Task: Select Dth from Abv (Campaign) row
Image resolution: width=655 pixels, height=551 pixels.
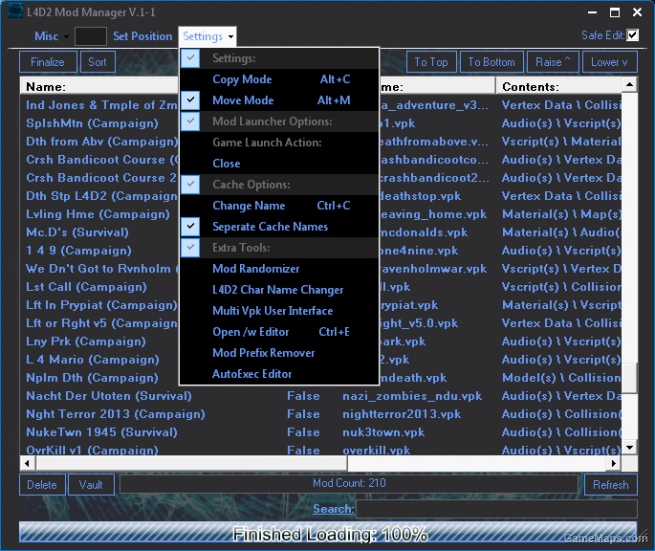Action: [x=102, y=142]
